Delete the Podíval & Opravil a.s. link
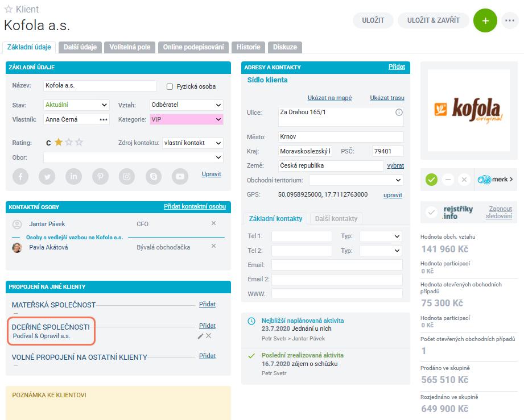Screen dimensions: 524x420 [x=209, y=336]
